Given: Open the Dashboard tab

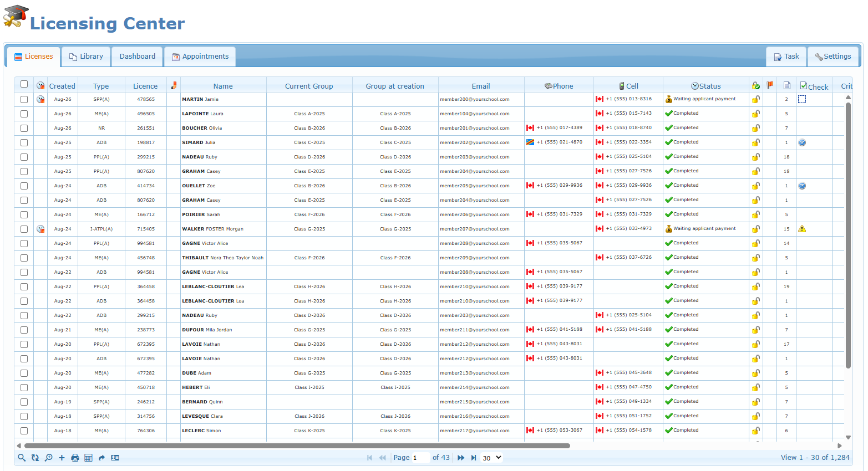Looking at the screenshot, I should [x=138, y=57].
